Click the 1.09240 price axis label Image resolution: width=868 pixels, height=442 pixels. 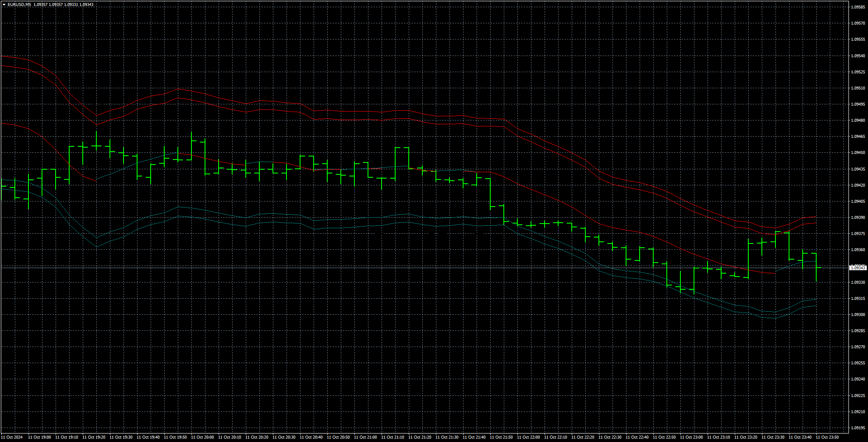858,379
